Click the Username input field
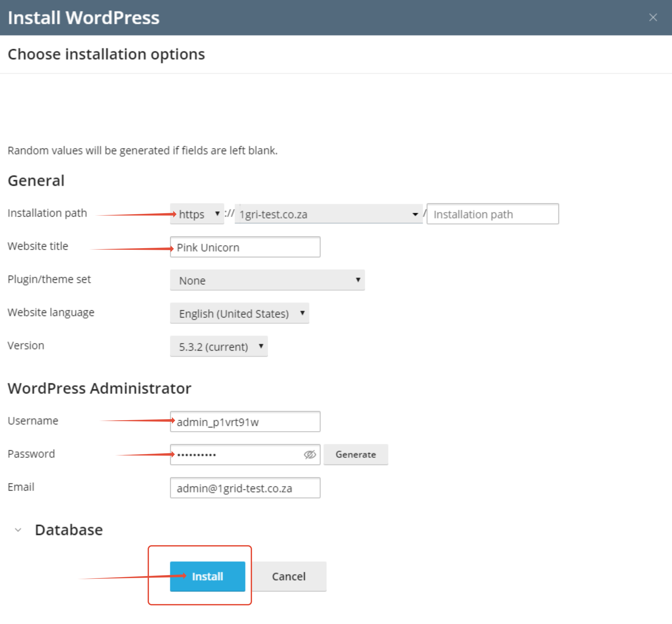 point(245,422)
